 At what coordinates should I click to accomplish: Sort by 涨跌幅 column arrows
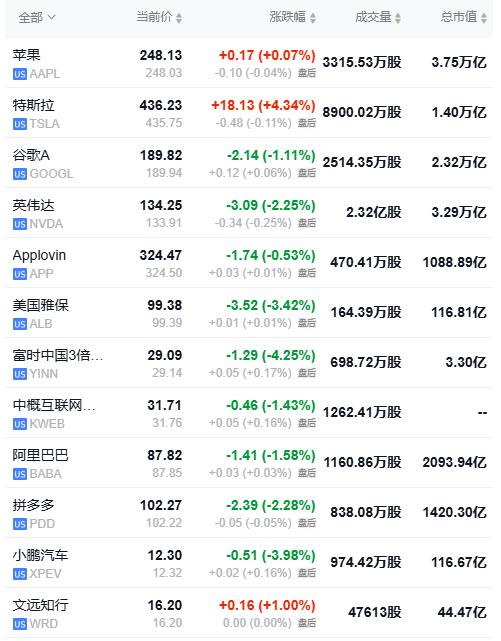[x=313, y=18]
